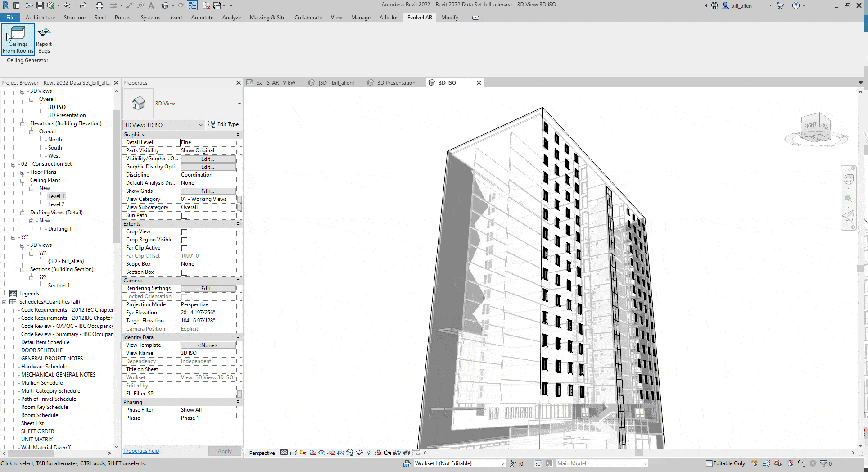
Task: Select Room Schedule in Project Browser
Action: 40,415
